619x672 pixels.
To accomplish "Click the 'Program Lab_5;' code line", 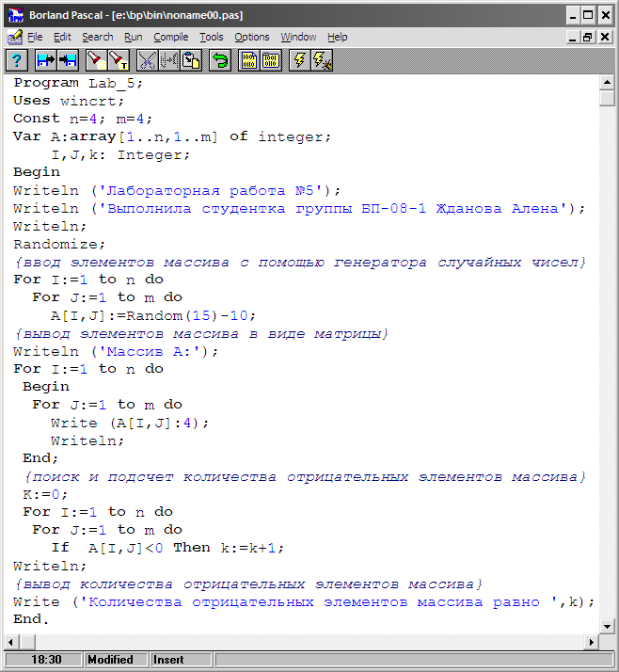I will [x=78, y=83].
